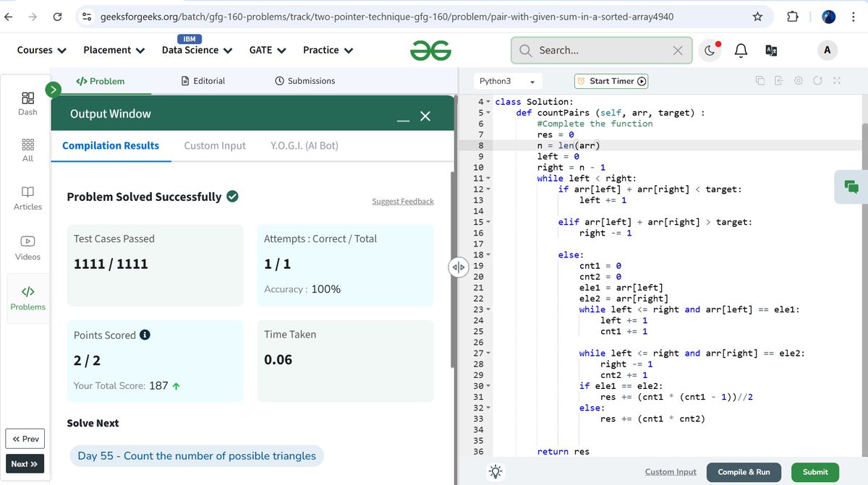Open Day 55 - Count possible triangles
This screenshot has width=868, height=485.
[x=197, y=456]
